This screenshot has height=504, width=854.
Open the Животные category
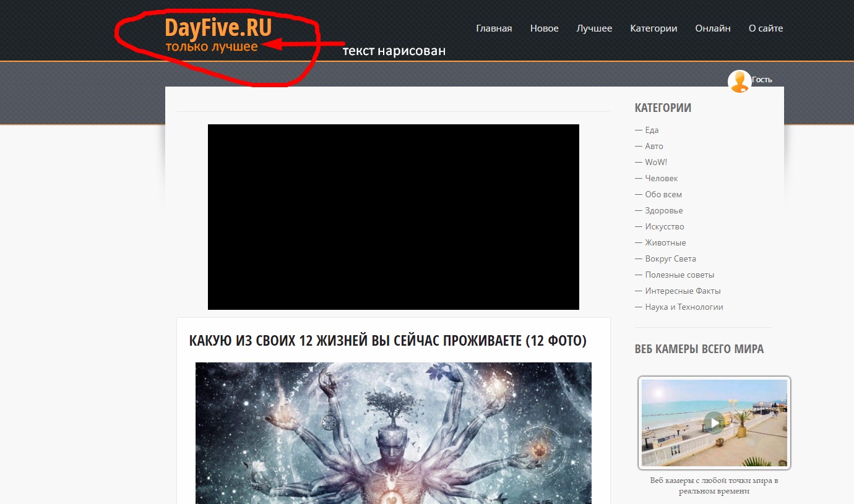[665, 242]
